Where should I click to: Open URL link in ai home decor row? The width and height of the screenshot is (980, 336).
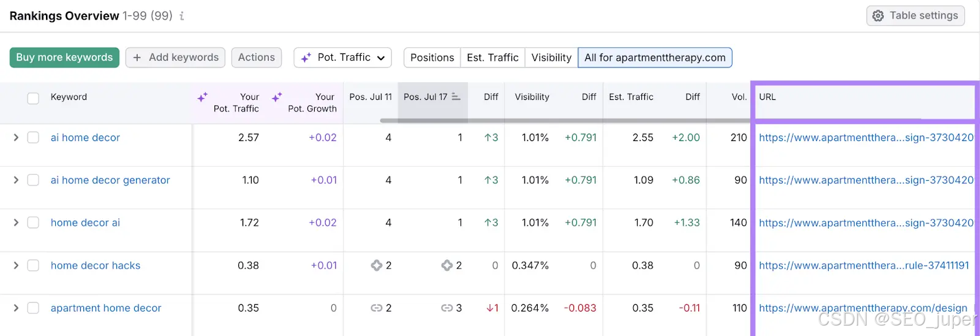coord(866,137)
